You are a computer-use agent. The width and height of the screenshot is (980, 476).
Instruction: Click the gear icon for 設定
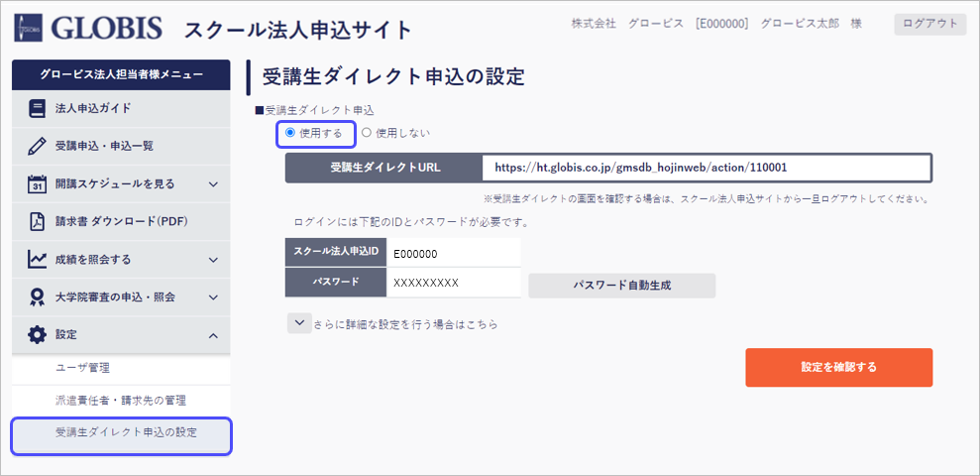(x=37, y=334)
